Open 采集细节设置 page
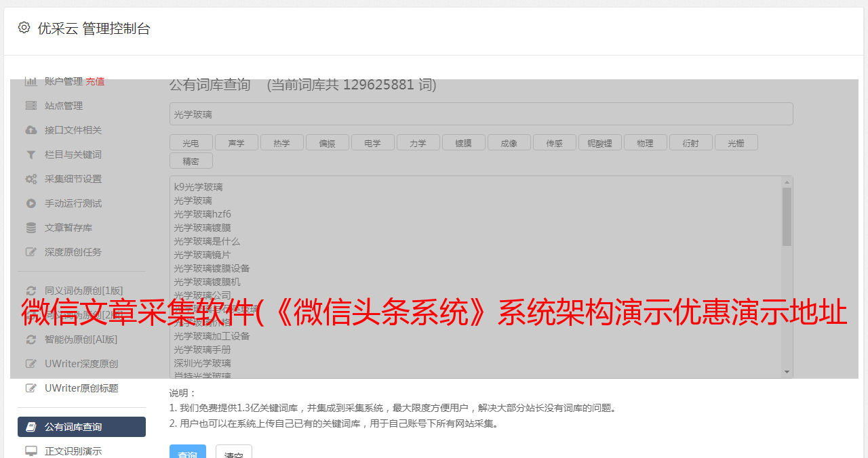This screenshot has width=868, height=458. tap(73, 179)
